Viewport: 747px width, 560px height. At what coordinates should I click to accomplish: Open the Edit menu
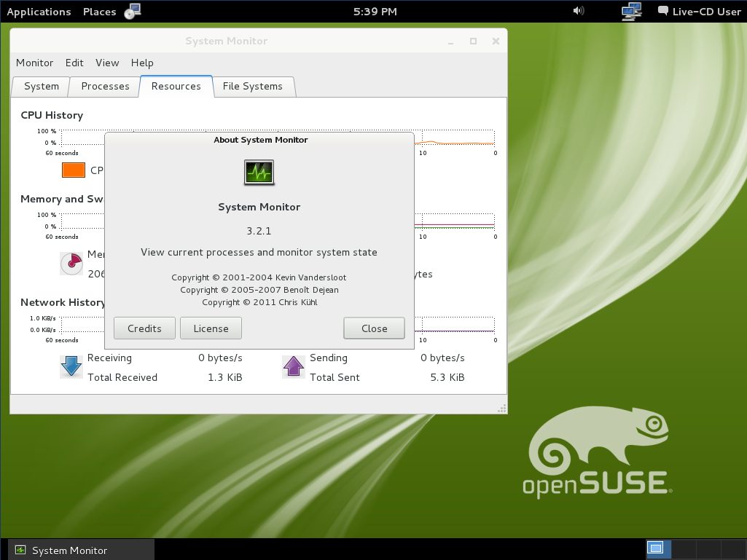tap(74, 63)
